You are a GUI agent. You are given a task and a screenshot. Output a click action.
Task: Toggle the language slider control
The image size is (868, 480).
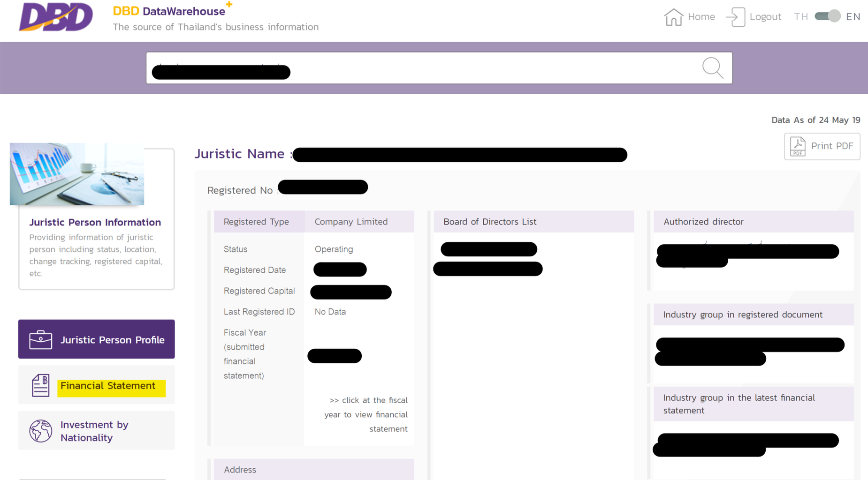click(827, 16)
